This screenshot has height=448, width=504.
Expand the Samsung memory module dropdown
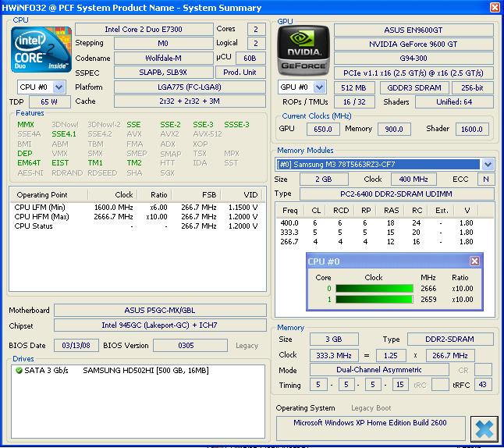[488, 165]
